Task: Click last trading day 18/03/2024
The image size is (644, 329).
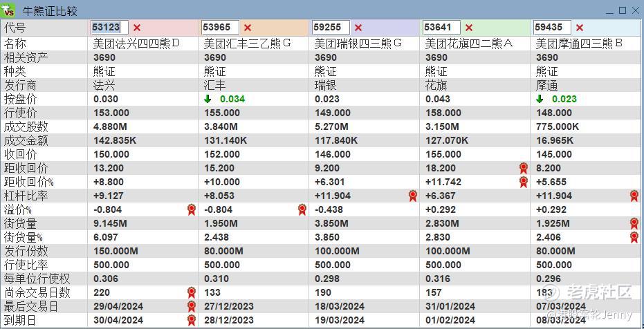Action: click(340, 306)
